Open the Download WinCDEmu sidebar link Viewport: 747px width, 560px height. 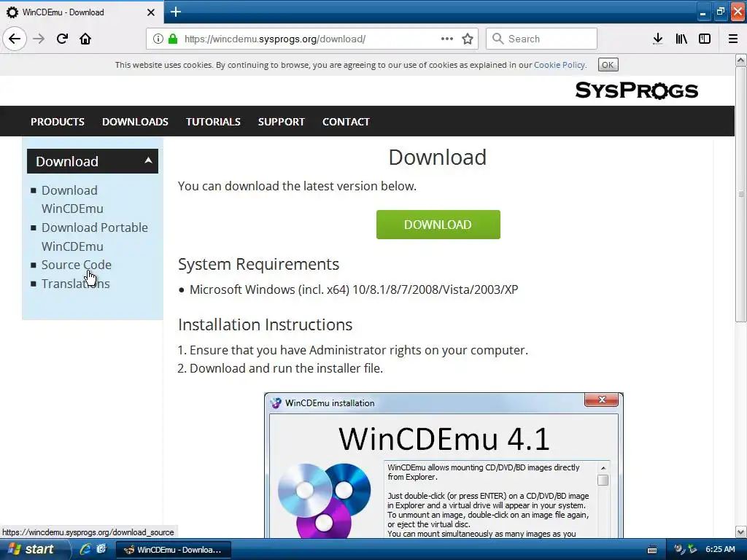(x=72, y=200)
